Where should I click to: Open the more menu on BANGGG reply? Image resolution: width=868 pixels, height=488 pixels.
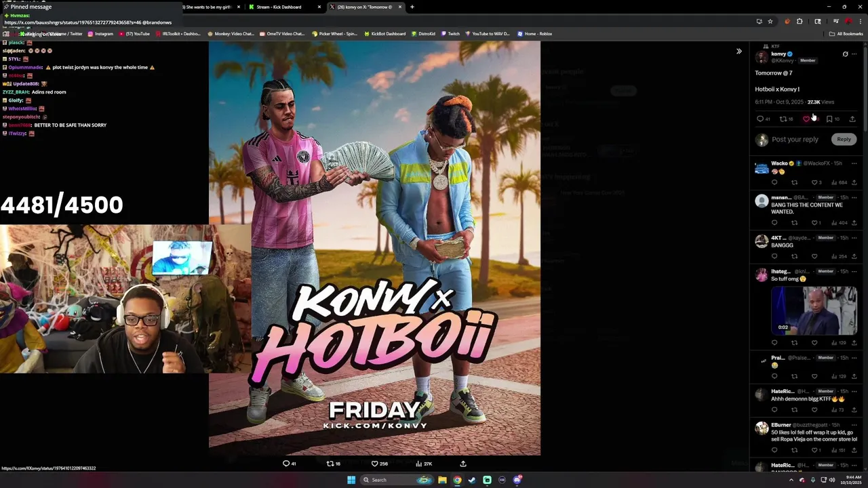pos(854,238)
